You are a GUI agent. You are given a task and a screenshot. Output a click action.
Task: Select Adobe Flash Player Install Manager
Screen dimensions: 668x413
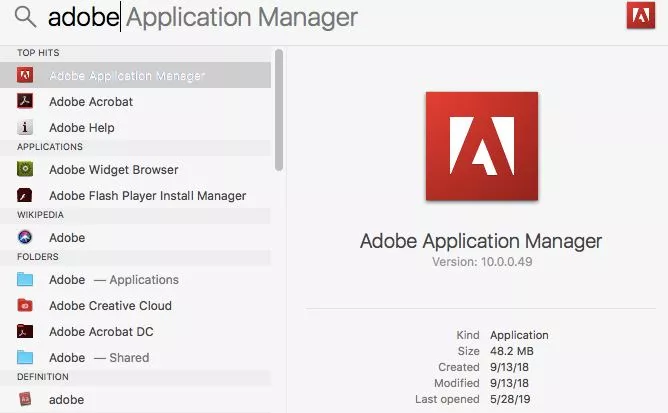(135, 196)
